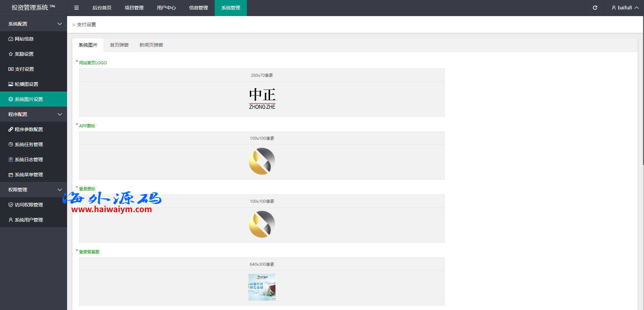Screen dimensions: 644x310
Task: Open 网站信息 sidebar item
Action: pyautogui.click(x=24, y=39)
